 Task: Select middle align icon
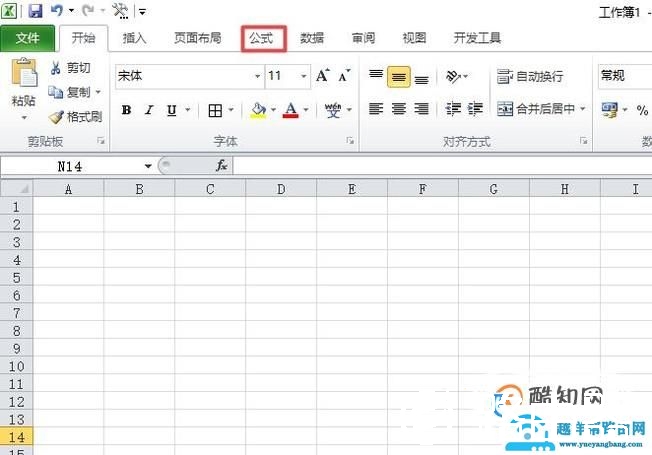coord(399,77)
